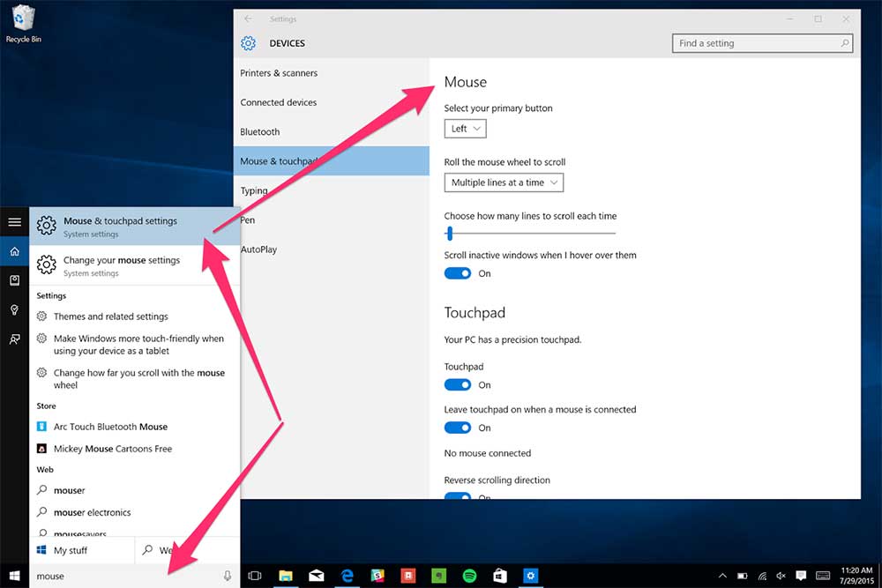The height and width of the screenshot is (588, 882).
Task: Turn off scroll inactive windows toggle
Action: [458, 273]
